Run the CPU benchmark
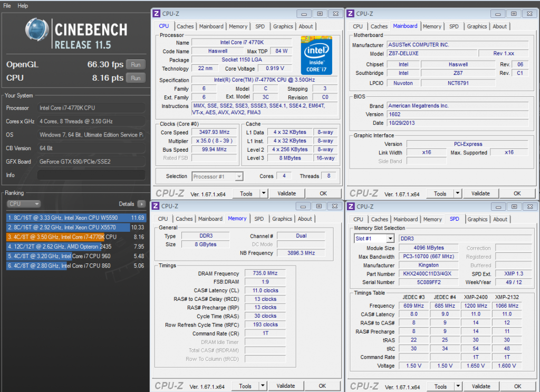Screen dimensions: 540x392 (136, 78)
